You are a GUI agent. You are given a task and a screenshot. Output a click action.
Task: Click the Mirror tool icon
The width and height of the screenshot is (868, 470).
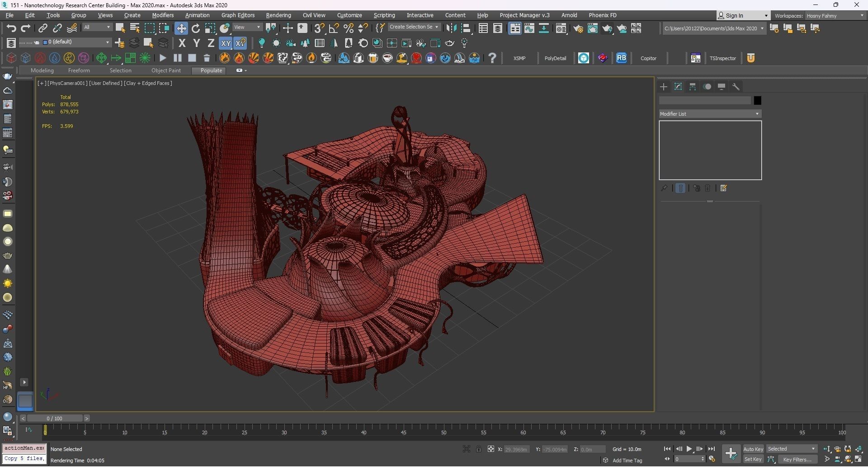(x=451, y=28)
